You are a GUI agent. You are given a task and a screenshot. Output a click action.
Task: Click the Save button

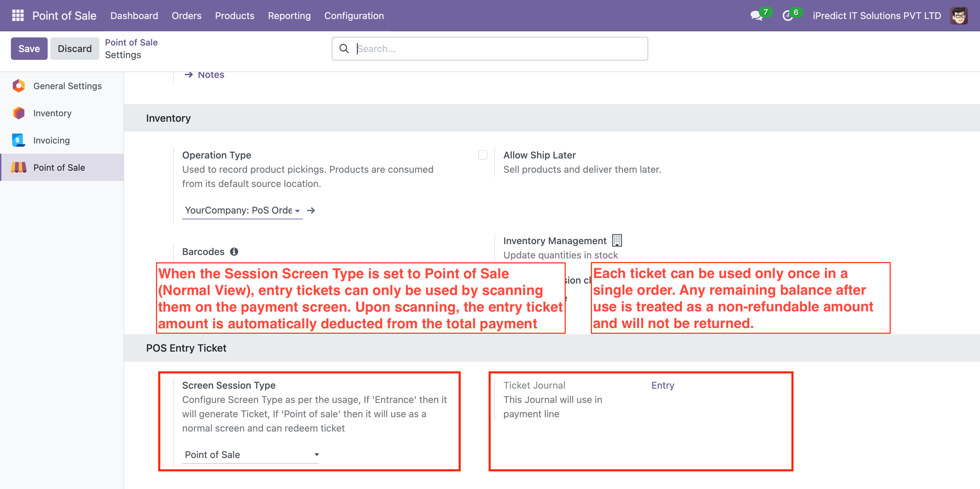tap(29, 49)
